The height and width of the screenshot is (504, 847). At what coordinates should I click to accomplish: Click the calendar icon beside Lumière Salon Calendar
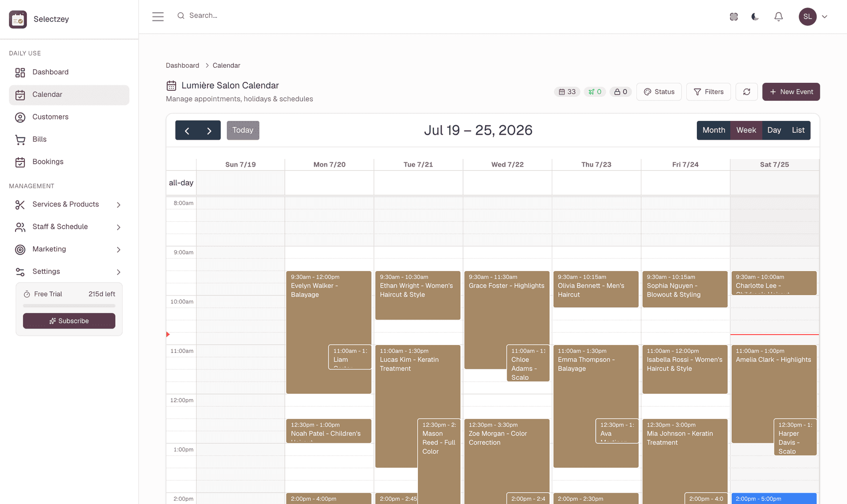[x=171, y=86]
